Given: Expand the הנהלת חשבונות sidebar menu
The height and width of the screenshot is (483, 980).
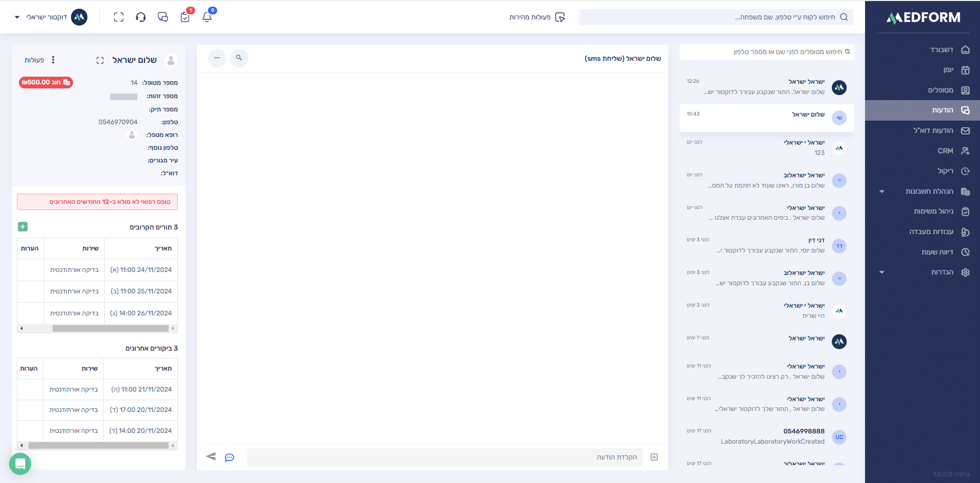Looking at the screenshot, I should (881, 191).
